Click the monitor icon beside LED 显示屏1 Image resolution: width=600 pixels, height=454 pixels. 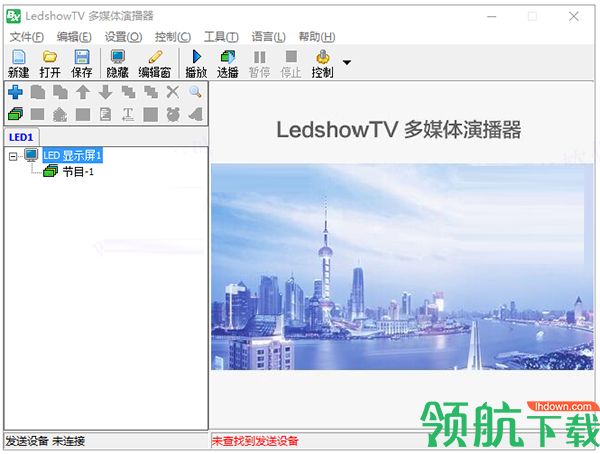(x=31, y=155)
